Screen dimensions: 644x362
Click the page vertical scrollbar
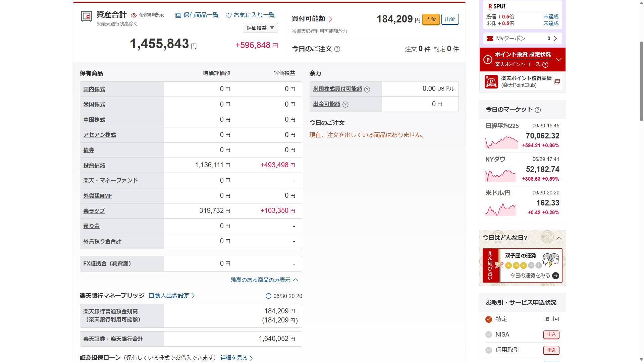pos(641,81)
